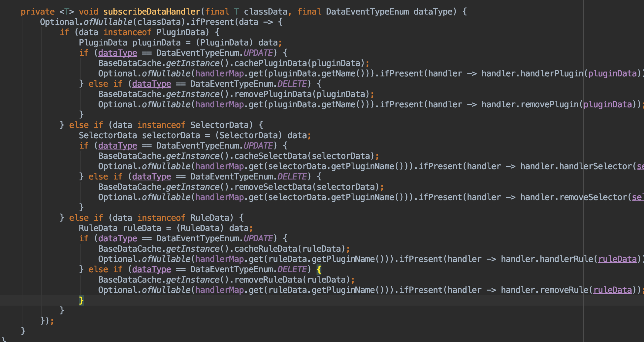Click 'final T classData' parameter

(246, 12)
